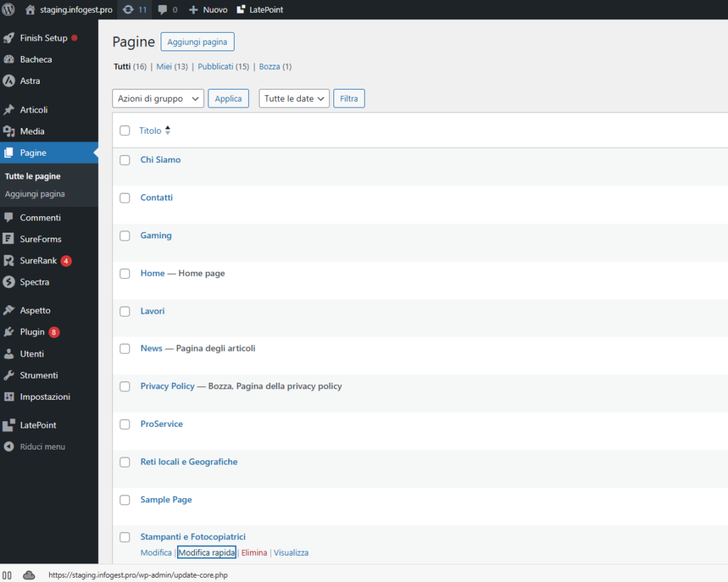
Task: Open the LatePoint sidebar icon
Action: tap(9, 425)
